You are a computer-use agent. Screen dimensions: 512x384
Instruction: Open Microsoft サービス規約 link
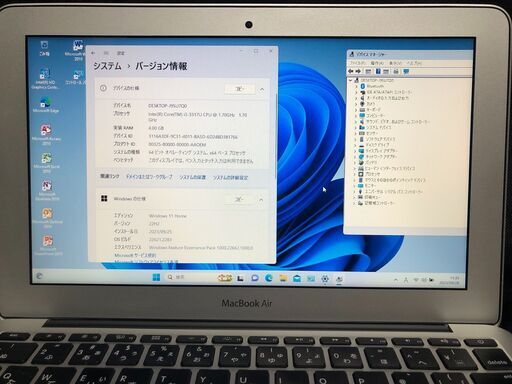pyautogui.click(x=135, y=255)
